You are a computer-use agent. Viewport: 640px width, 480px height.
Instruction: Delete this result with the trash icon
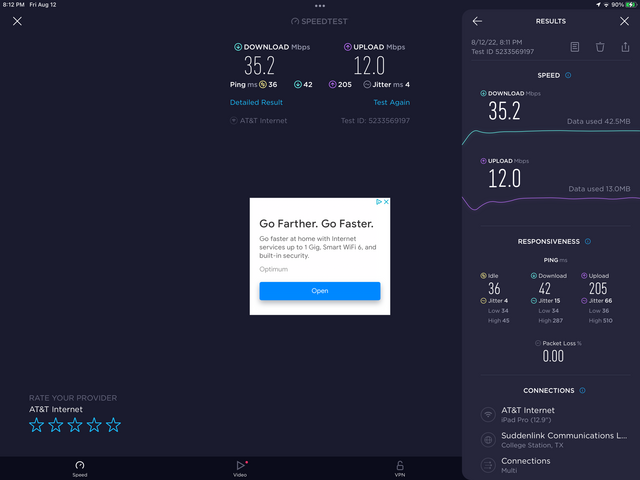click(x=600, y=47)
